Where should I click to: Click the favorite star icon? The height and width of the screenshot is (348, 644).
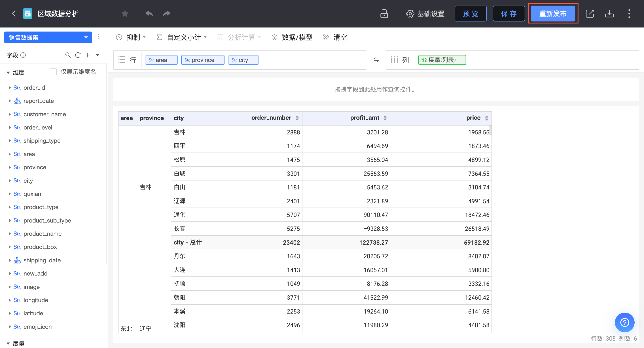click(x=125, y=13)
